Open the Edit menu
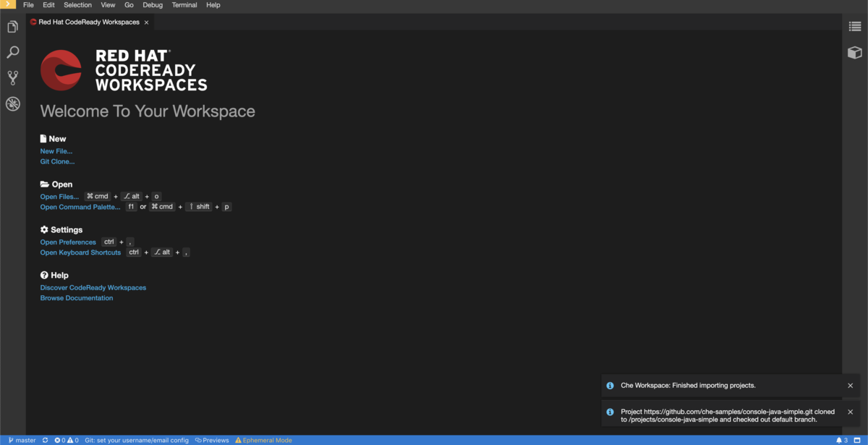 [48, 5]
